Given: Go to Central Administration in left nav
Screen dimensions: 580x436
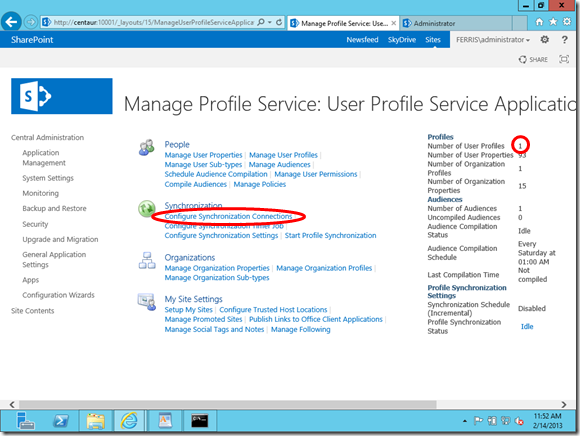Looking at the screenshot, I should [47, 138].
